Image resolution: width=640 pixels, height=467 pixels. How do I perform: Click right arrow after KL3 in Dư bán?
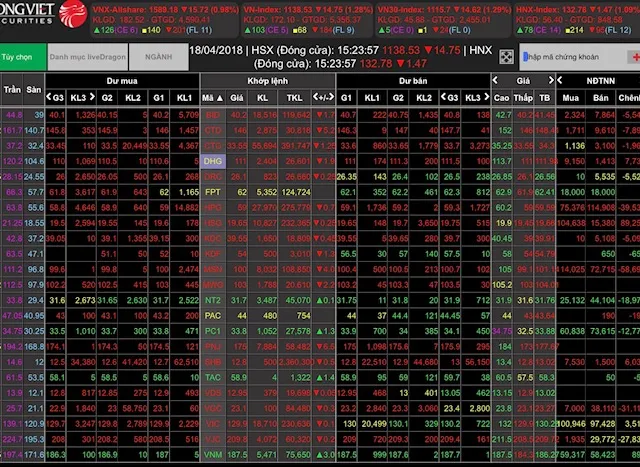(486, 97)
